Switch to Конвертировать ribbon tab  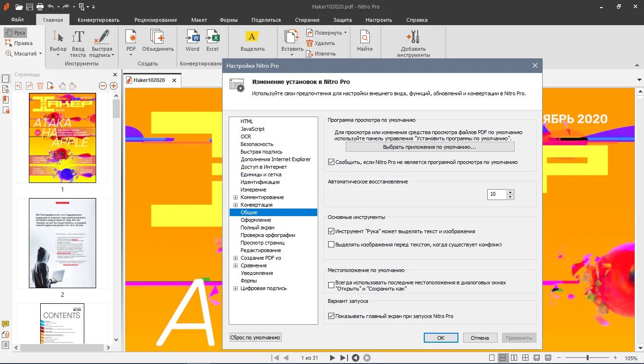(98, 20)
